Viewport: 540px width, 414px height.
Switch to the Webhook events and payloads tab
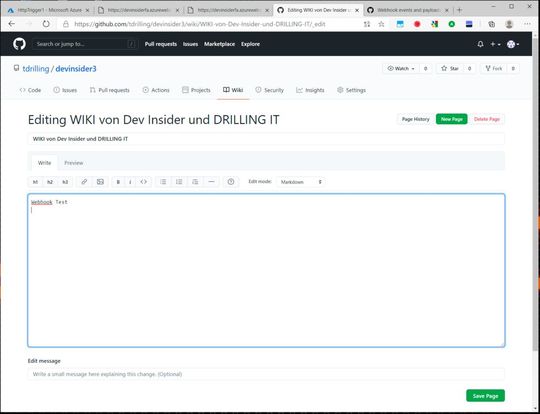point(408,10)
